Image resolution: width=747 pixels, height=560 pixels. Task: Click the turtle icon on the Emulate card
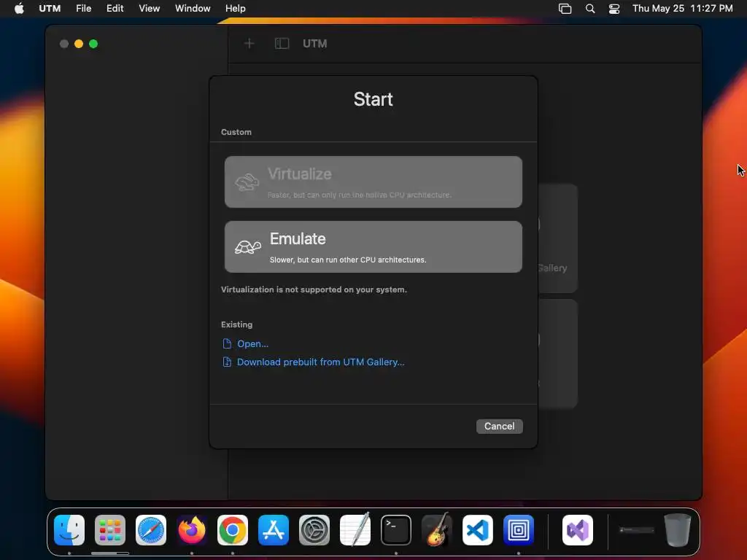click(248, 246)
